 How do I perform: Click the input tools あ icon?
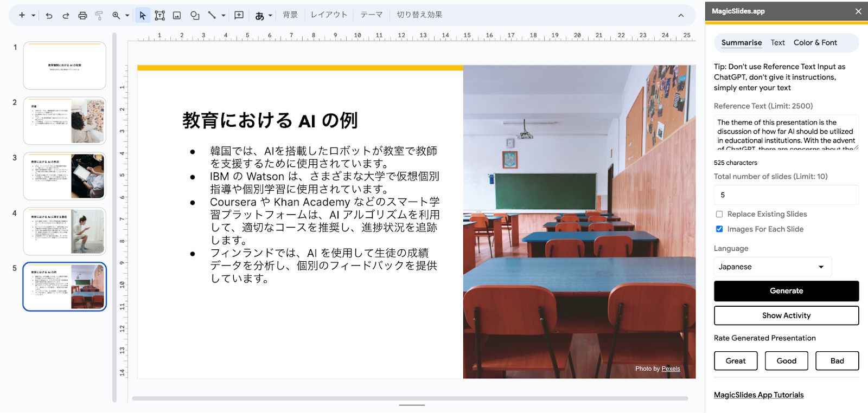click(x=260, y=16)
